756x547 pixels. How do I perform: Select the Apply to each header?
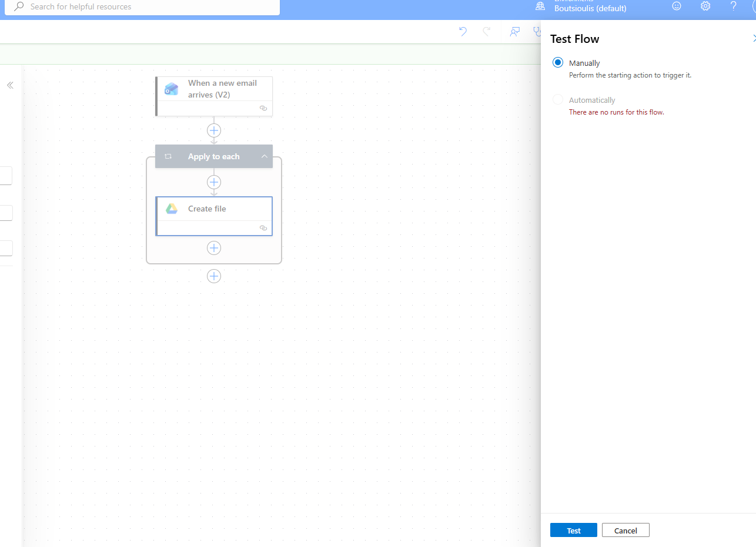click(x=213, y=156)
